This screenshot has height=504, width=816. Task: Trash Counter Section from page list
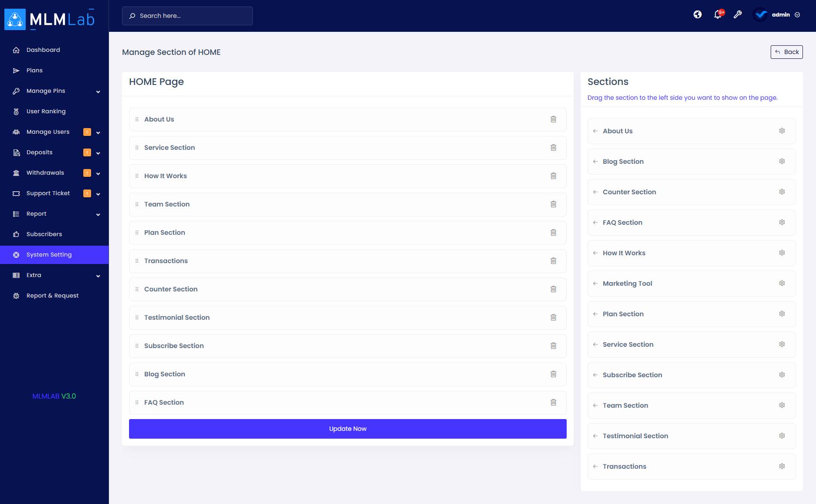[x=553, y=289]
